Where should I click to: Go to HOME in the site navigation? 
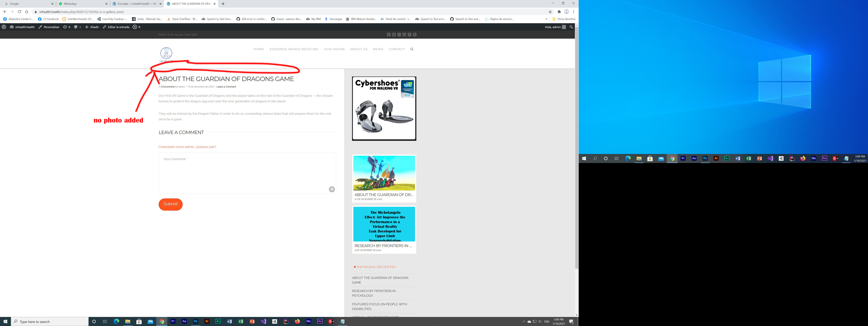(x=259, y=49)
